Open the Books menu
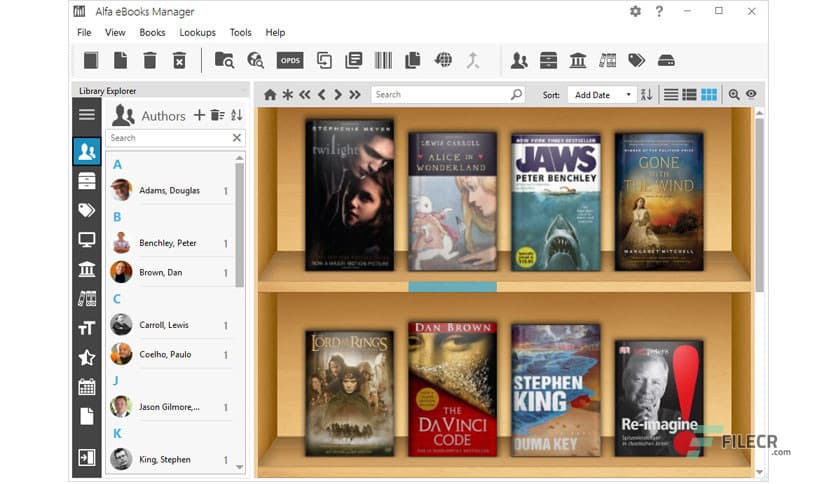Screen dimensions: 836x484 pyautogui.click(x=152, y=33)
